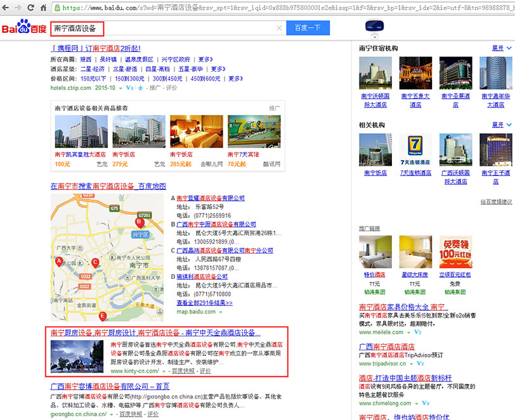Open the 星级大床房 promoted link
The image size is (515, 420).
pyautogui.click(x=415, y=275)
